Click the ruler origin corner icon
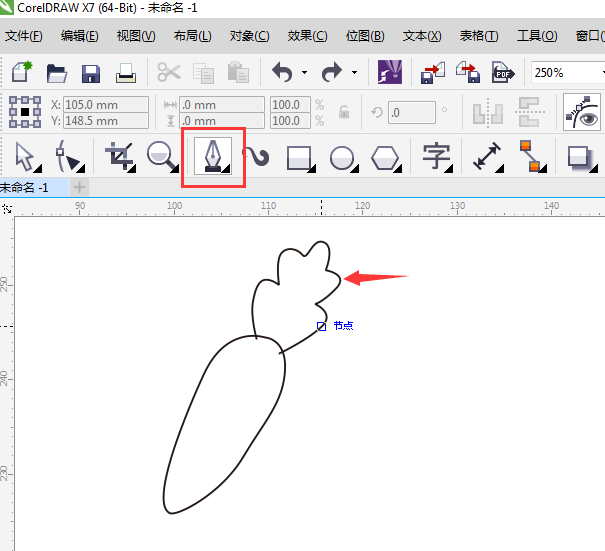The width and height of the screenshot is (605, 551). tap(7, 209)
